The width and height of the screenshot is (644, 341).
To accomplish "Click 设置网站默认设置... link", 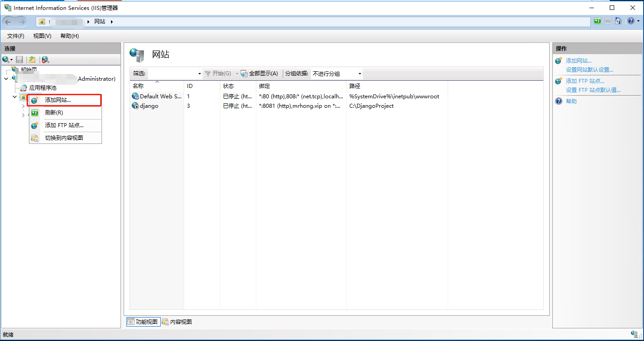I will tap(589, 70).
